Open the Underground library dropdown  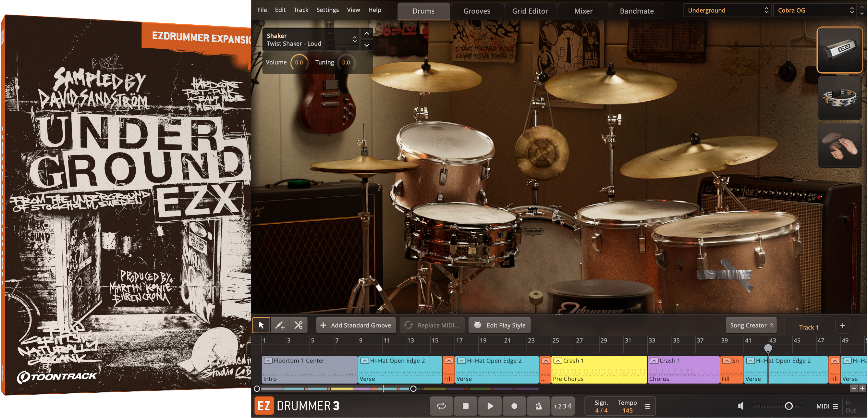pyautogui.click(x=727, y=10)
